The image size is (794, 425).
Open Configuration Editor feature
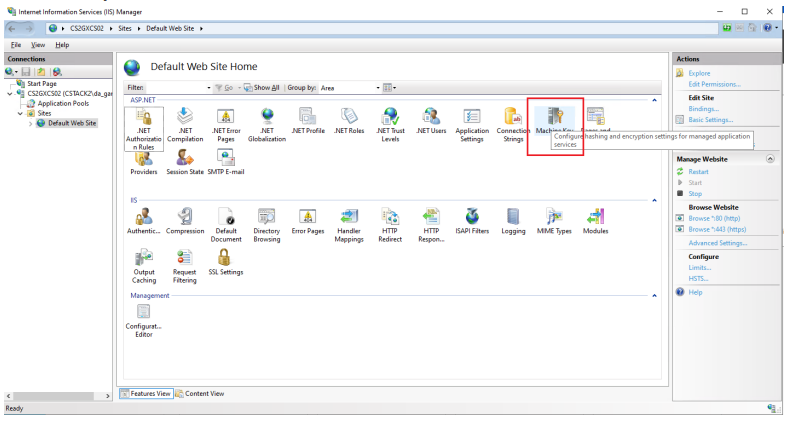[144, 320]
